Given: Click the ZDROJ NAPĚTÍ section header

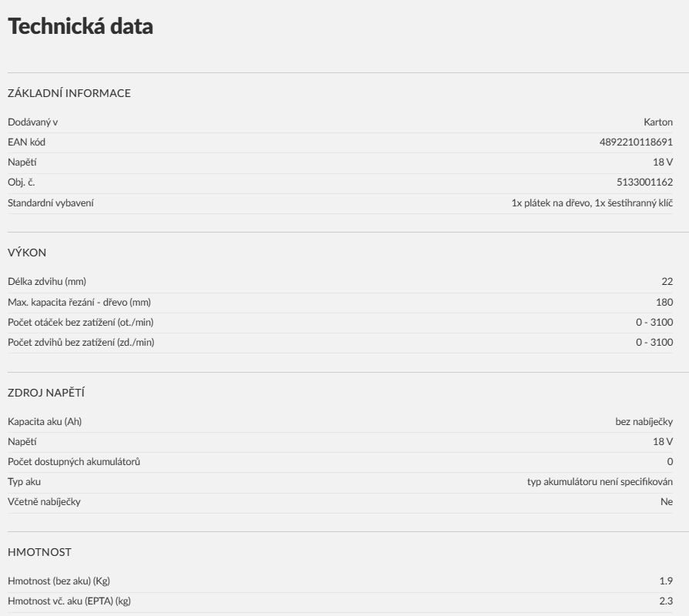Looking at the screenshot, I should coord(46,393).
